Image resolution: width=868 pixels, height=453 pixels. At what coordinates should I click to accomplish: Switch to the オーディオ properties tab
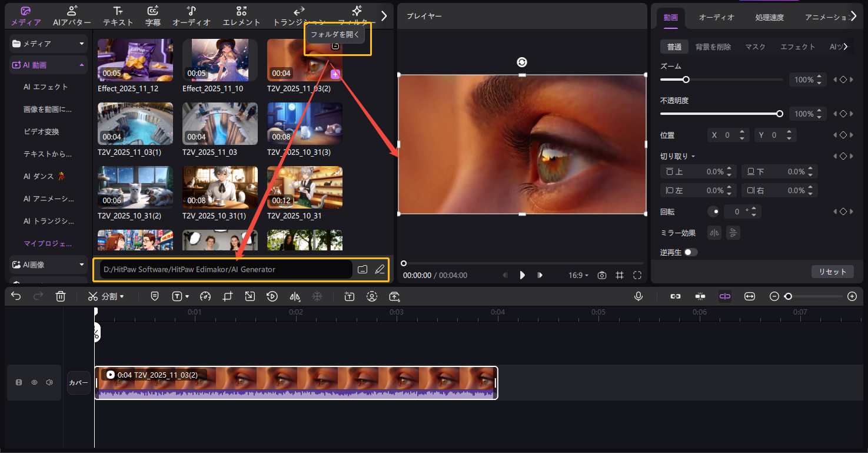716,17
